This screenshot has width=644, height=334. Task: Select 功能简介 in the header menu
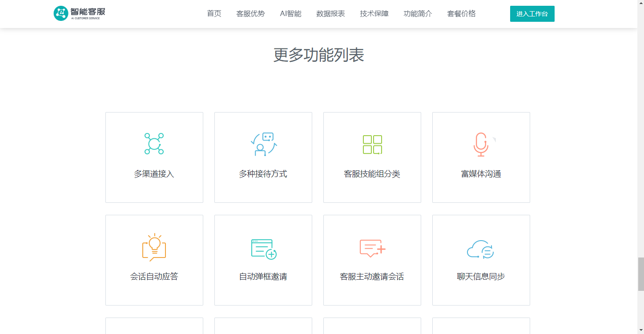(x=418, y=14)
